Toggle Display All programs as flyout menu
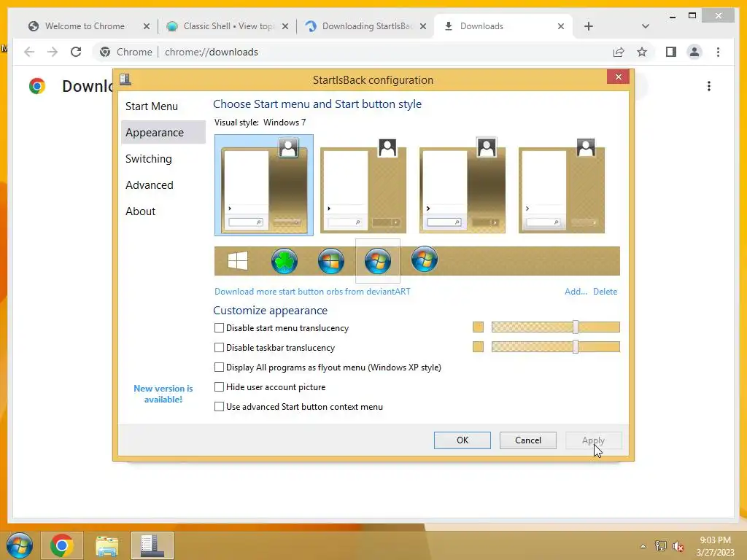747x560 pixels. pyautogui.click(x=219, y=367)
